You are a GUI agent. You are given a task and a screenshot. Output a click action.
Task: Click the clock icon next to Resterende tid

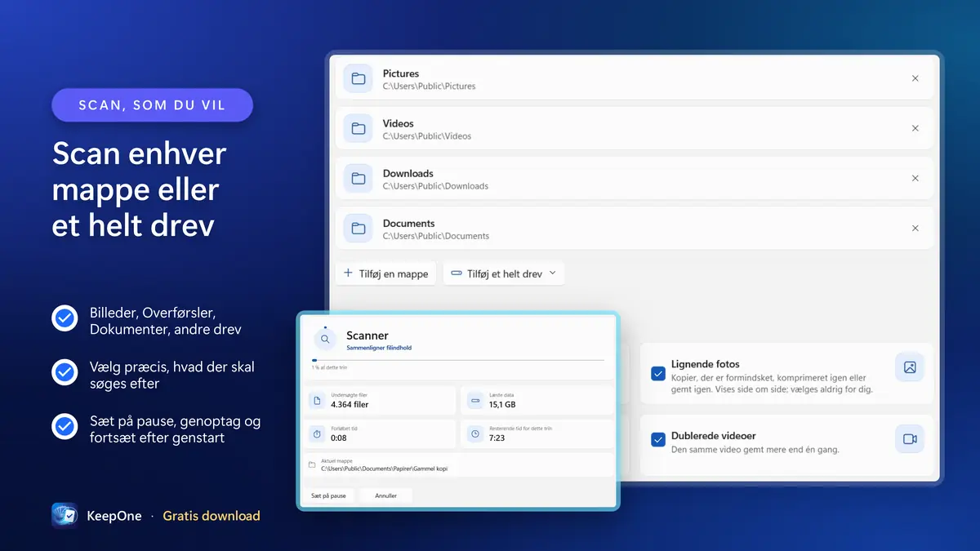[x=475, y=434]
